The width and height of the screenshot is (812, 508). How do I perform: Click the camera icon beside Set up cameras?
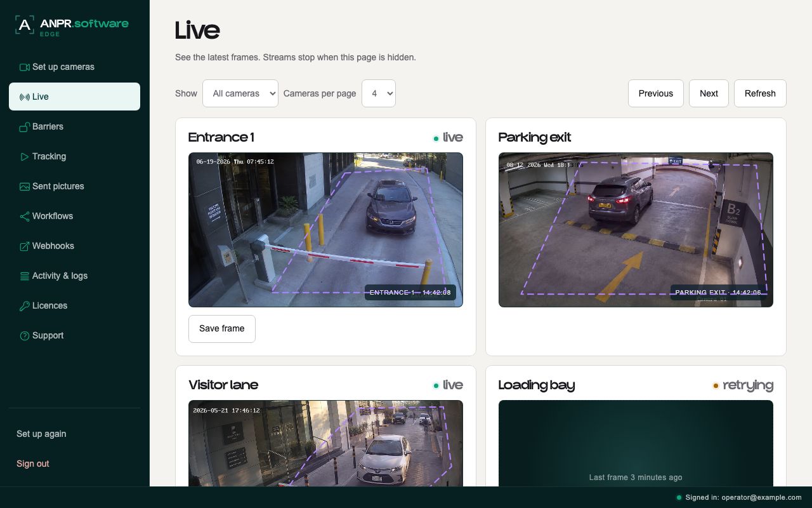pos(25,67)
